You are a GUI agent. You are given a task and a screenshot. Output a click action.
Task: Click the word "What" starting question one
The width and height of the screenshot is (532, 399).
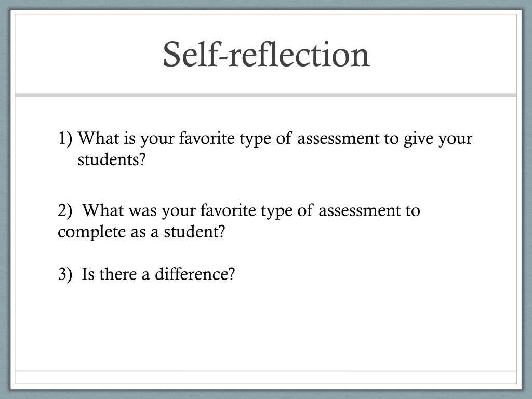[x=99, y=138]
